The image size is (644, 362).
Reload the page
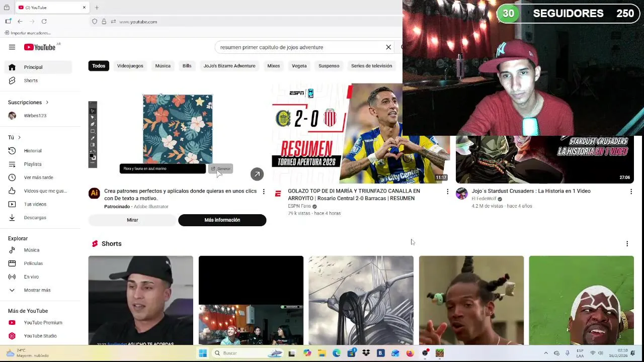(44, 21)
